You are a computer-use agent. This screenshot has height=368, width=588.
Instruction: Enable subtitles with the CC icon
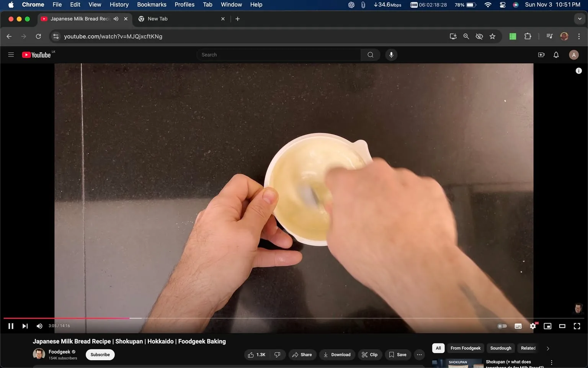(518, 326)
